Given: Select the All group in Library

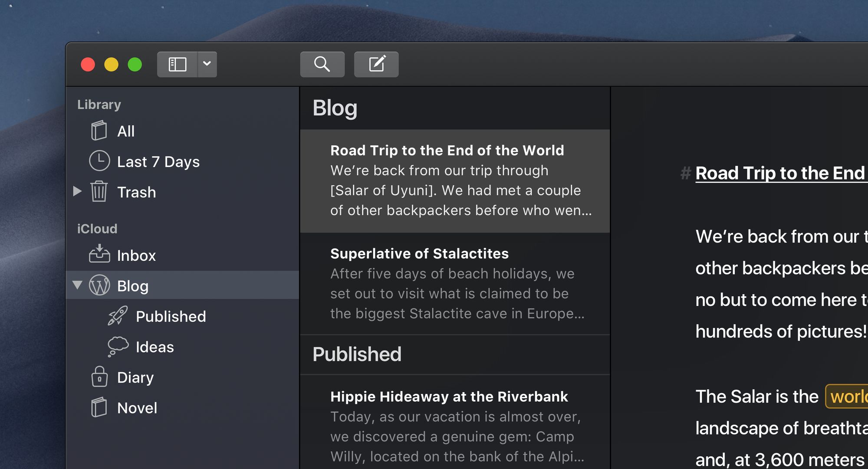Looking at the screenshot, I should click(125, 131).
